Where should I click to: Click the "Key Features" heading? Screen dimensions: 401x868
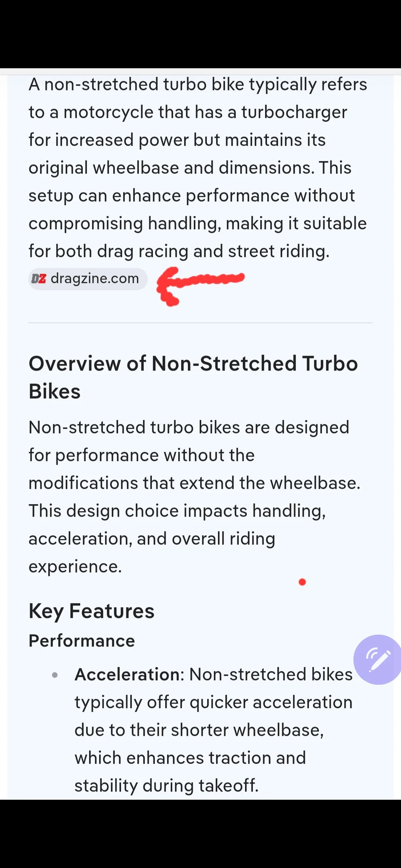91,611
